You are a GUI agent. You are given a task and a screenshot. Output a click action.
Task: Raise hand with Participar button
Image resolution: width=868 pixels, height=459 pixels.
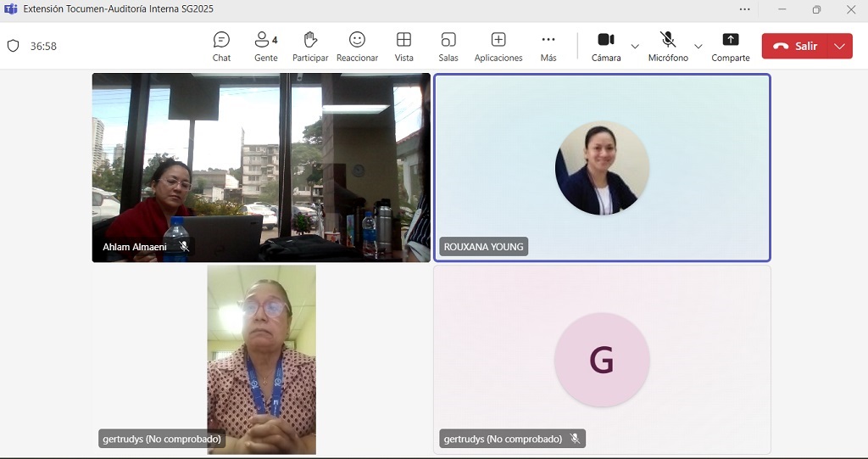[310, 46]
